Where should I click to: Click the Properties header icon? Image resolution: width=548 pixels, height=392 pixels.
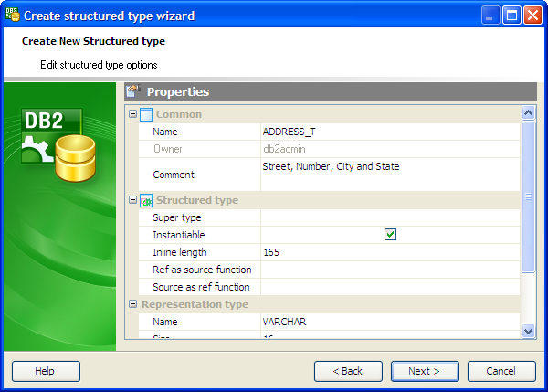click(x=133, y=91)
